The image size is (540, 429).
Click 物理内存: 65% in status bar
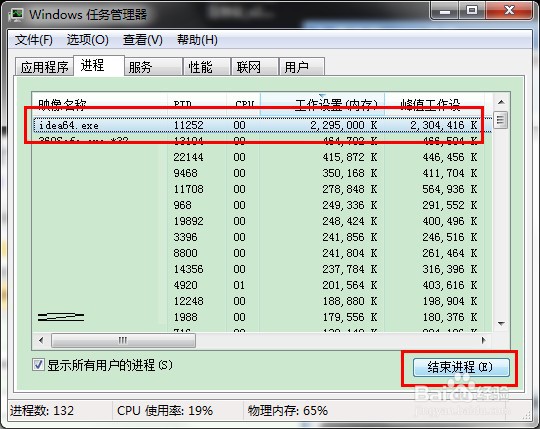(x=288, y=410)
